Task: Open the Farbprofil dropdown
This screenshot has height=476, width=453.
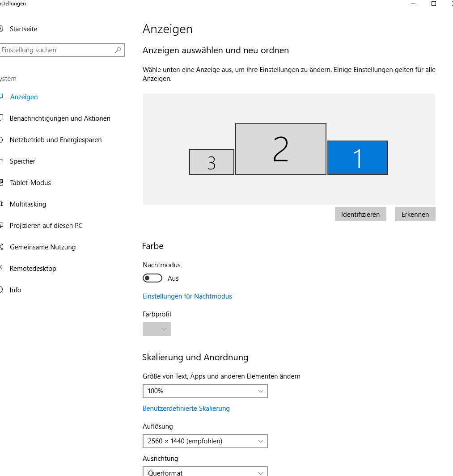Action: 157,329
